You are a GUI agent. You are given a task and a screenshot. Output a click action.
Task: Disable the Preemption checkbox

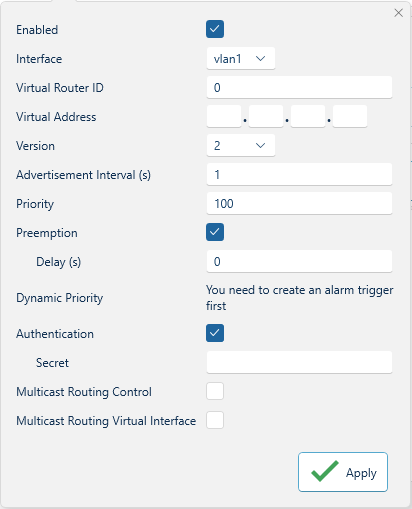click(215, 232)
